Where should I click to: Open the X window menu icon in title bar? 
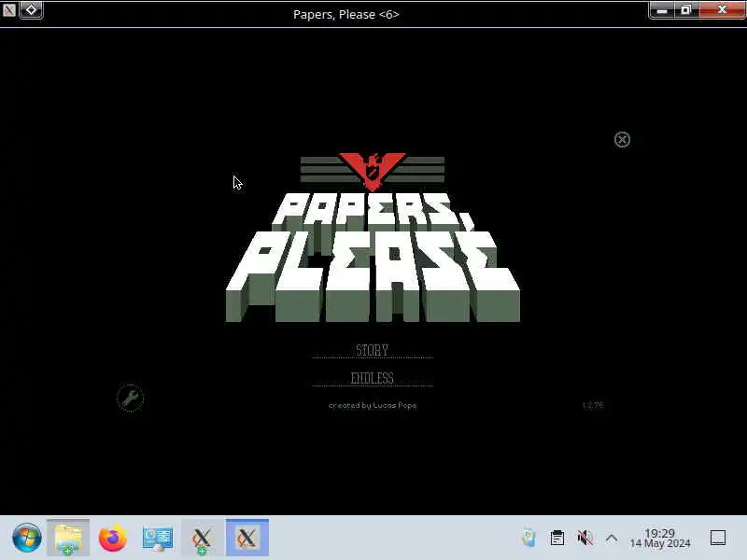coord(9,9)
